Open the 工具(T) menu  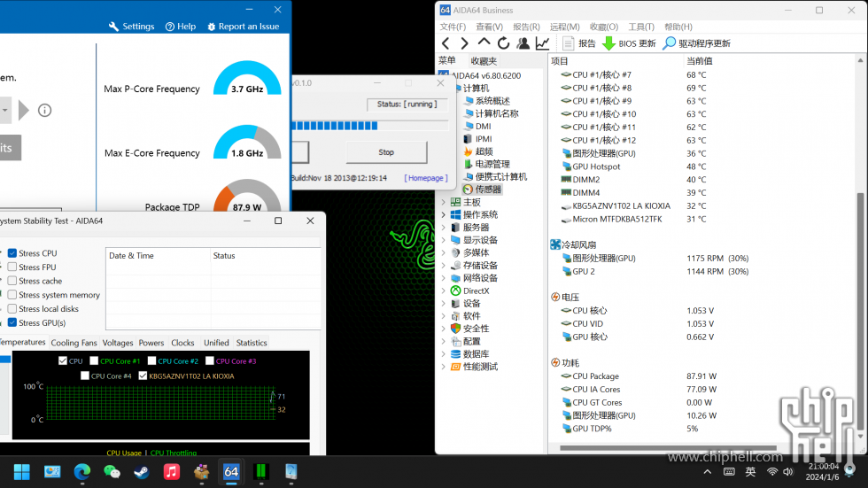(x=641, y=27)
